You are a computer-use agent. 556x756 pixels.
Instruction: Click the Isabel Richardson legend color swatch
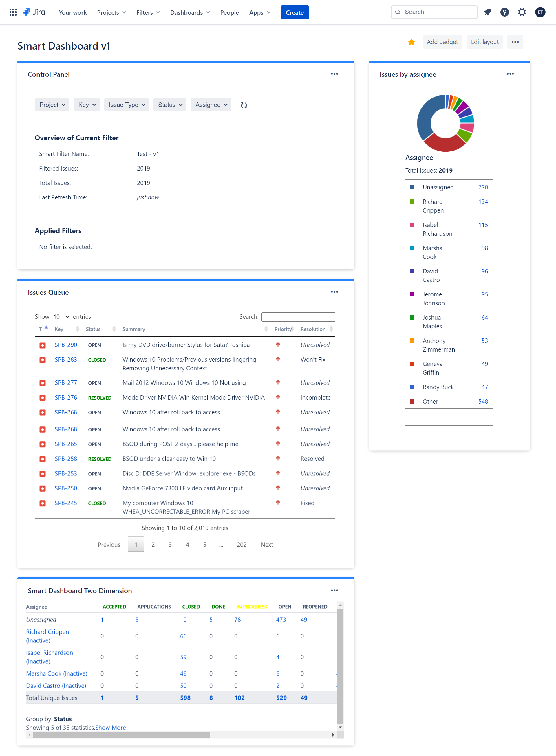[x=411, y=225]
